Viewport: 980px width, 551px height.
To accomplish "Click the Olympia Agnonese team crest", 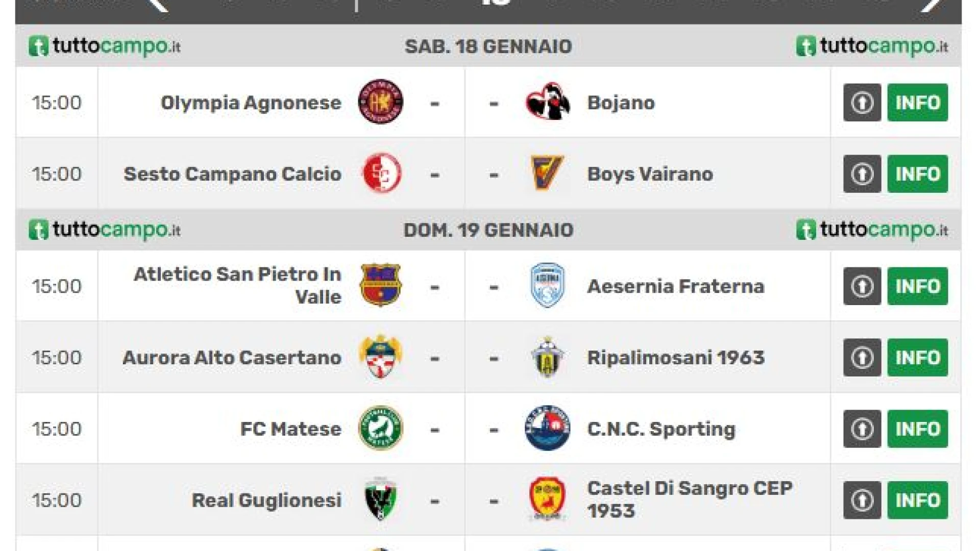I will pos(381,102).
